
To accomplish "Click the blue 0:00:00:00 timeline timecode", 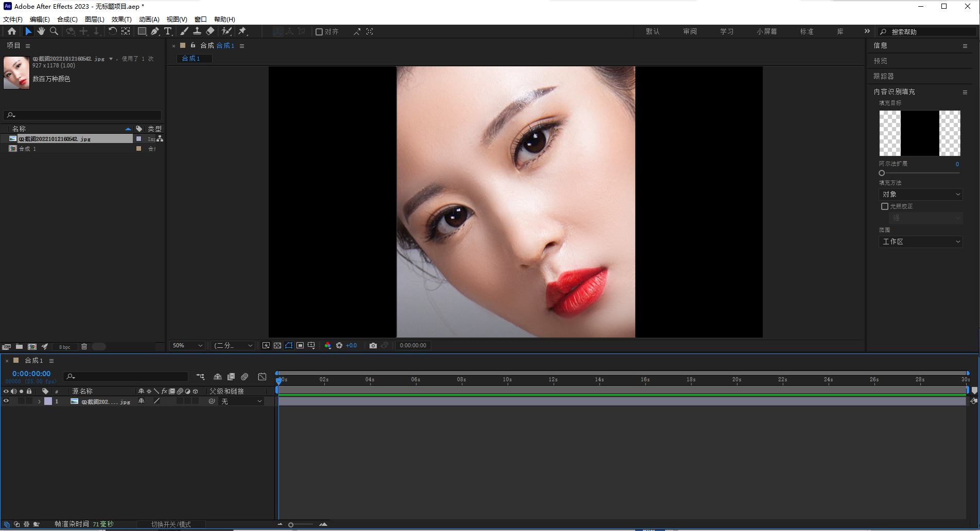I will (31, 374).
